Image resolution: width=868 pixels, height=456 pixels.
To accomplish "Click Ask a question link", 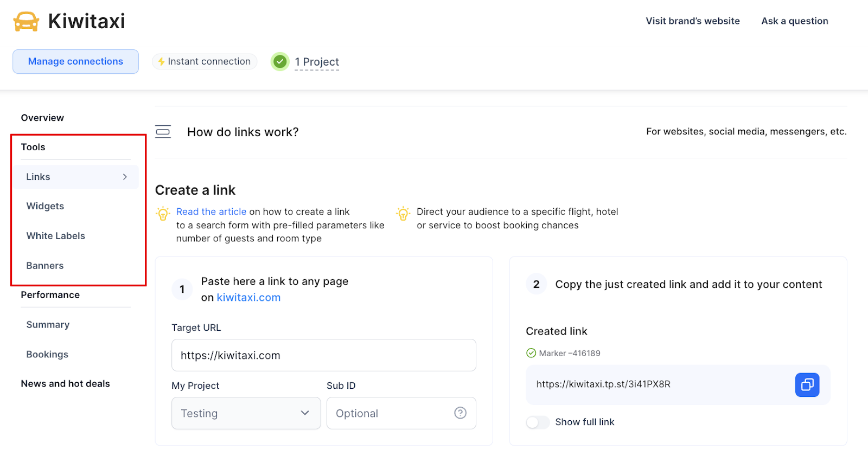I will pyautogui.click(x=795, y=21).
